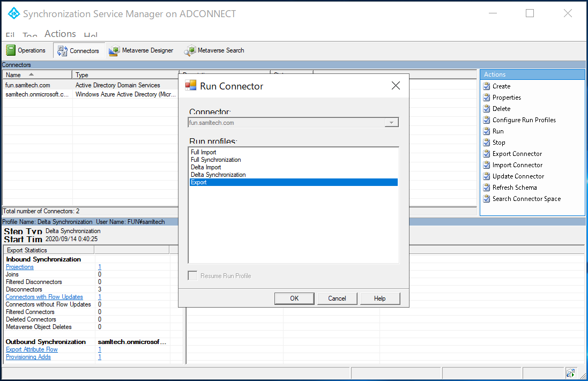Click the Search Connector Space icon
Viewport: 588px width, 381px height.
tap(487, 199)
